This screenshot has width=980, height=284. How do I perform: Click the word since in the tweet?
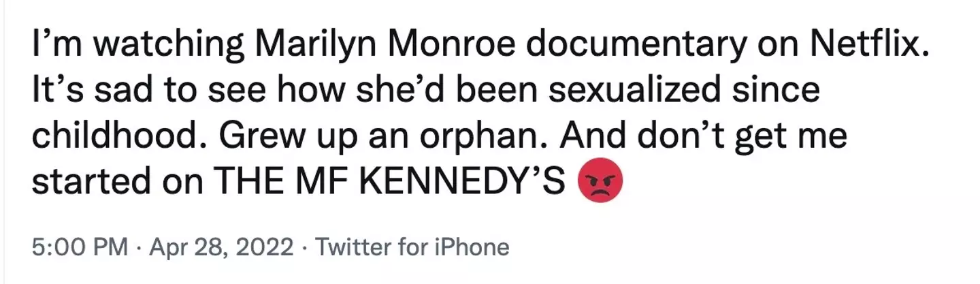click(x=777, y=91)
